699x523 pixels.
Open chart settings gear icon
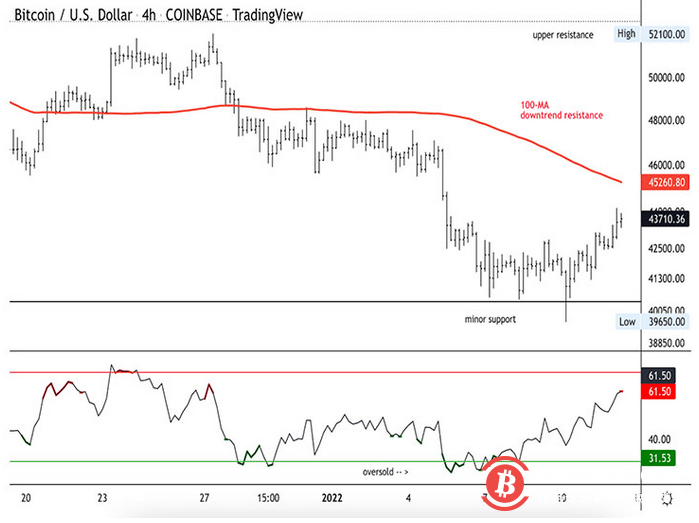pyautogui.click(x=668, y=497)
